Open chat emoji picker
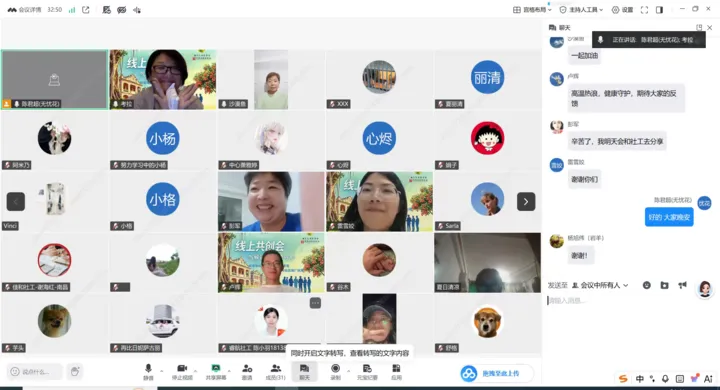Screen dimensions: 720x390 [x=647, y=285]
